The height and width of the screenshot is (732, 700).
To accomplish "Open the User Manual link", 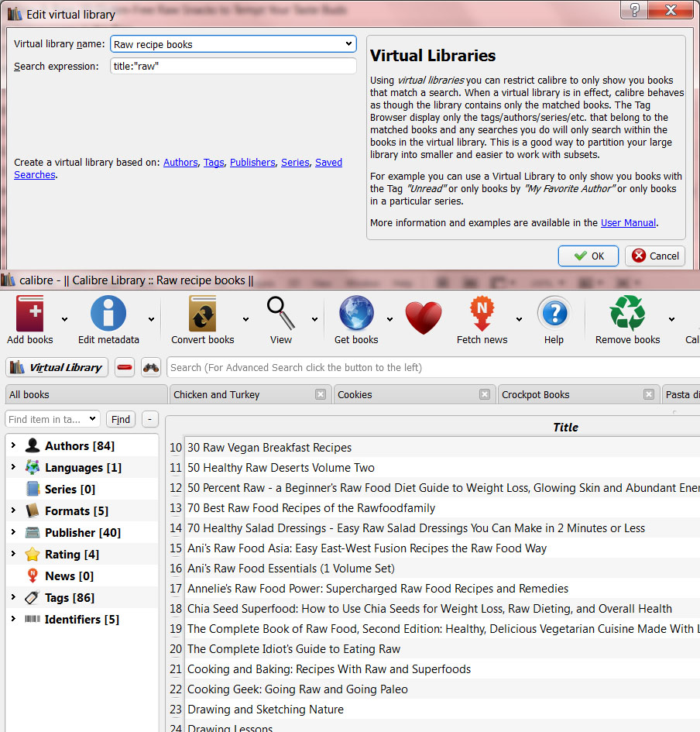I will (x=628, y=222).
